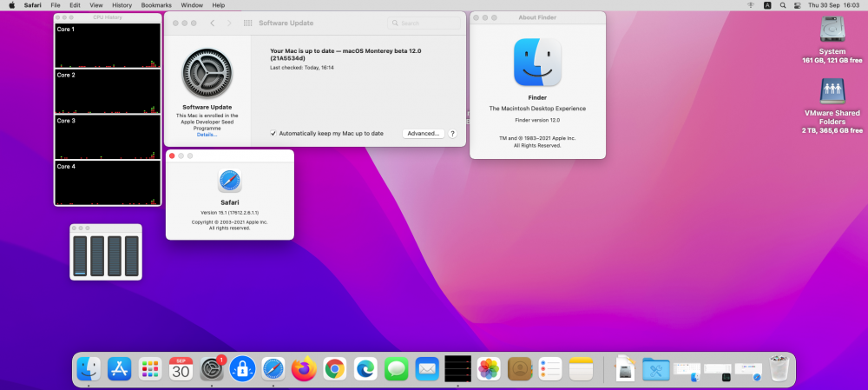Open the drive document icon right of the Dock divider

coord(625,367)
